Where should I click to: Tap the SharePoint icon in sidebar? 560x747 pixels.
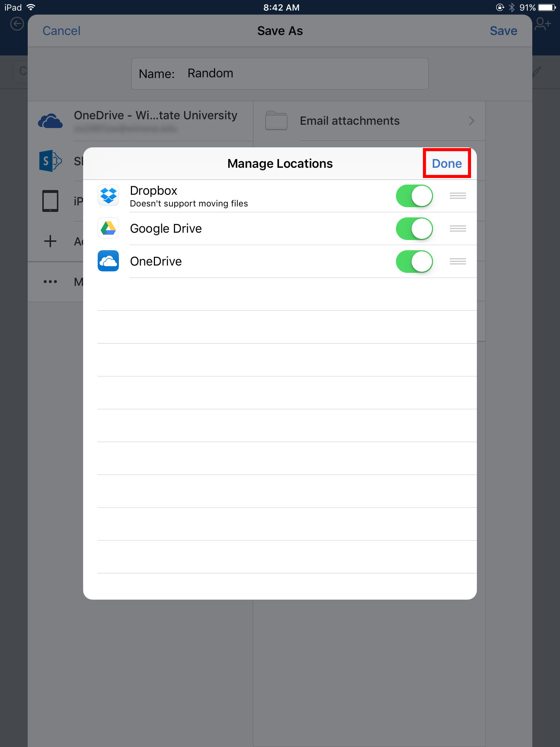[50, 160]
